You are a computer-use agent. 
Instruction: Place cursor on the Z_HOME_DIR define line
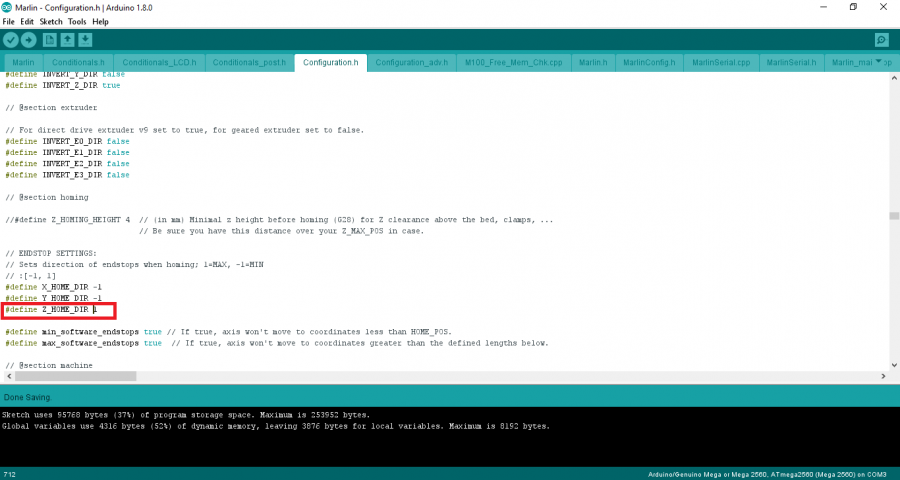tap(60, 310)
